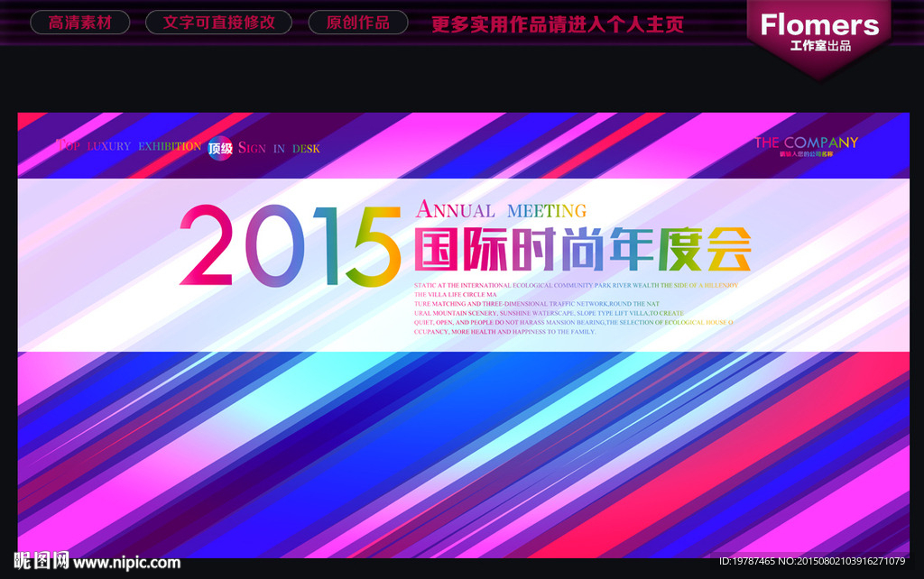Click THE COMPANY logo text
The height and width of the screenshot is (579, 924).
pyautogui.click(x=806, y=142)
